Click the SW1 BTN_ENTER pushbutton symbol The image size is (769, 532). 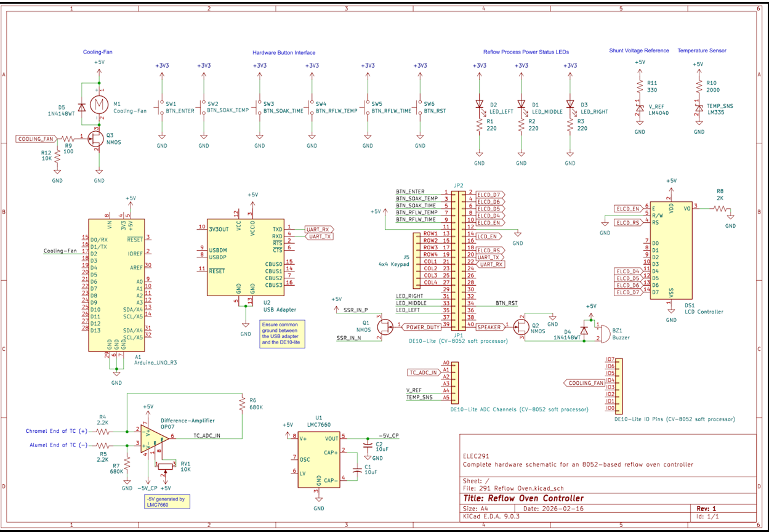(161, 107)
